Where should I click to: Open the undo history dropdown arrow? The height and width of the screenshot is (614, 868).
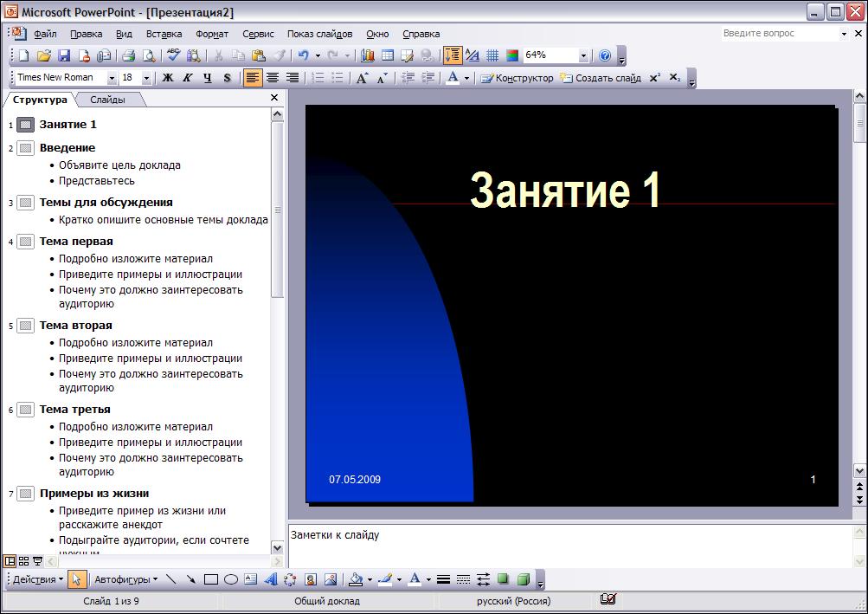[318, 55]
